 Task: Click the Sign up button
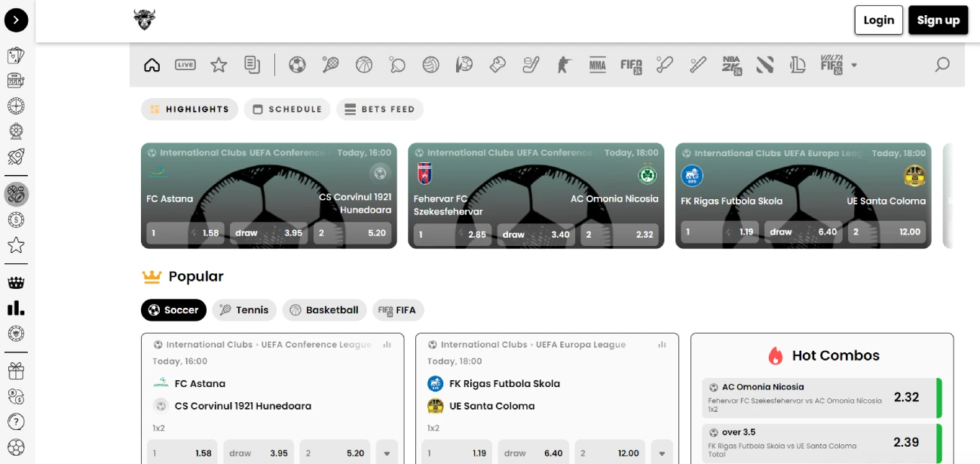(x=938, y=20)
